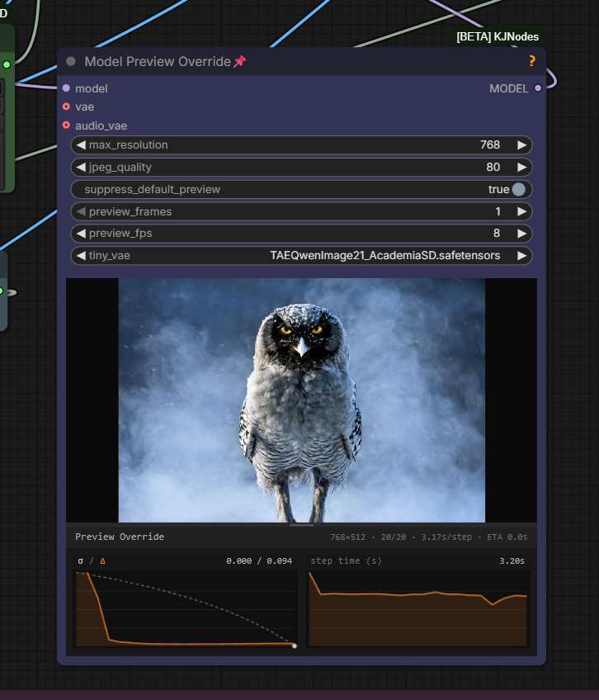Click the red pin icon in node title
599x700 pixels.
coord(240,61)
